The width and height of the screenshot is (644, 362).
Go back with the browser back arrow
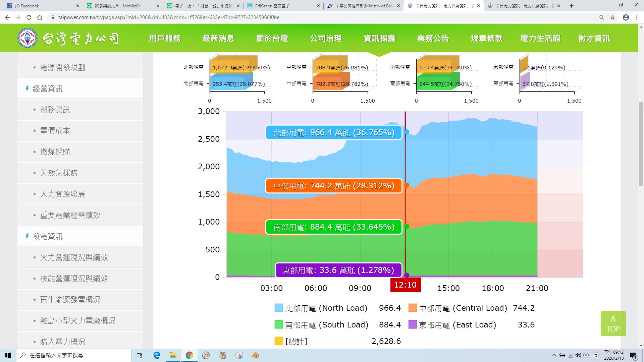click(7, 17)
